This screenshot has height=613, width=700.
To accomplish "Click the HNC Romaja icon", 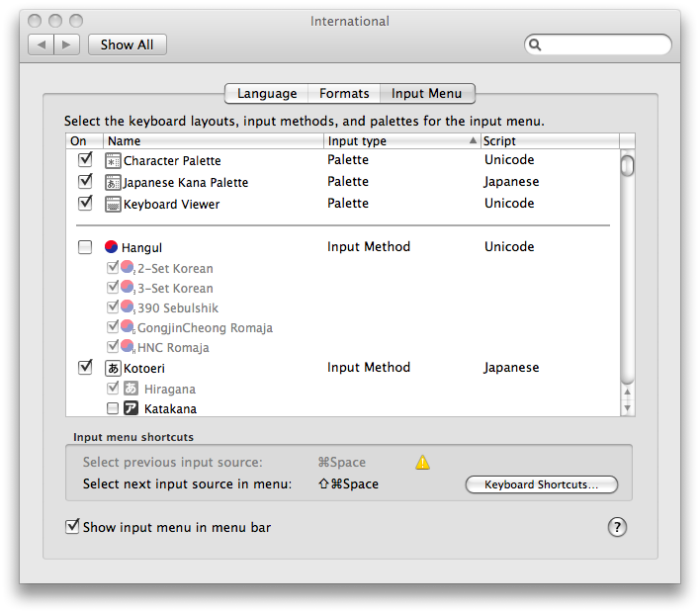I will pos(128,346).
